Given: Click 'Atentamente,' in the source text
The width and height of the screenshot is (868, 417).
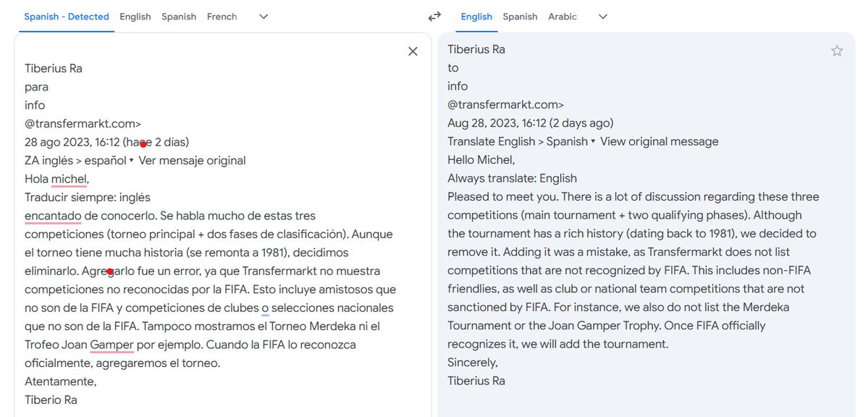Looking at the screenshot, I should click(61, 382).
